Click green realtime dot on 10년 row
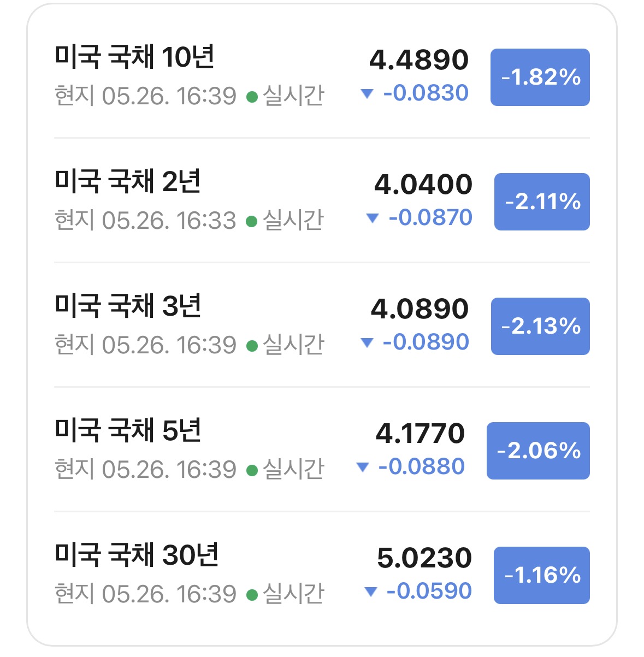644x657 pixels. coord(252,97)
